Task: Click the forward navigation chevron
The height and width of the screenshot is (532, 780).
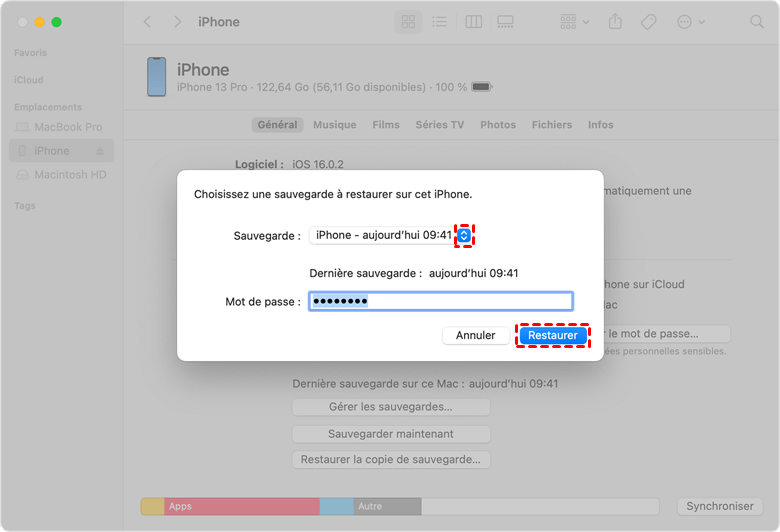Action: [x=177, y=22]
